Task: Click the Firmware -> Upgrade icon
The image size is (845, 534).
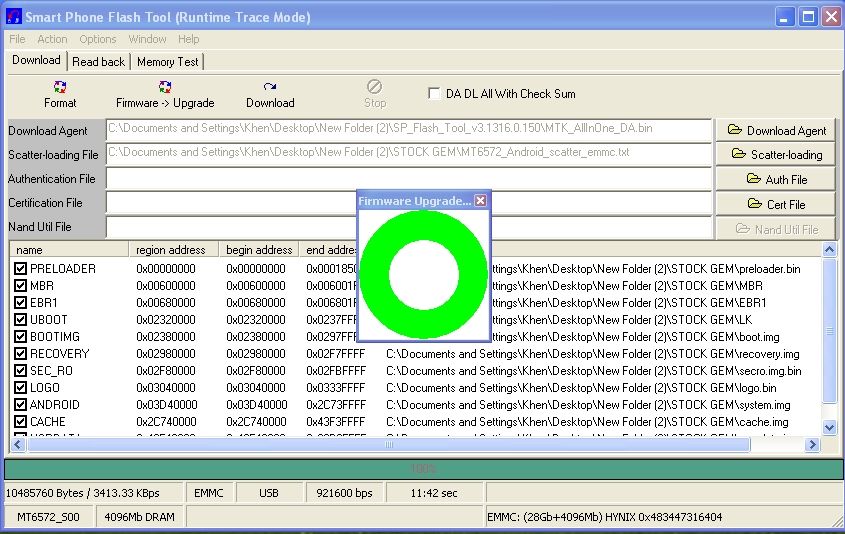Action: pos(165,88)
